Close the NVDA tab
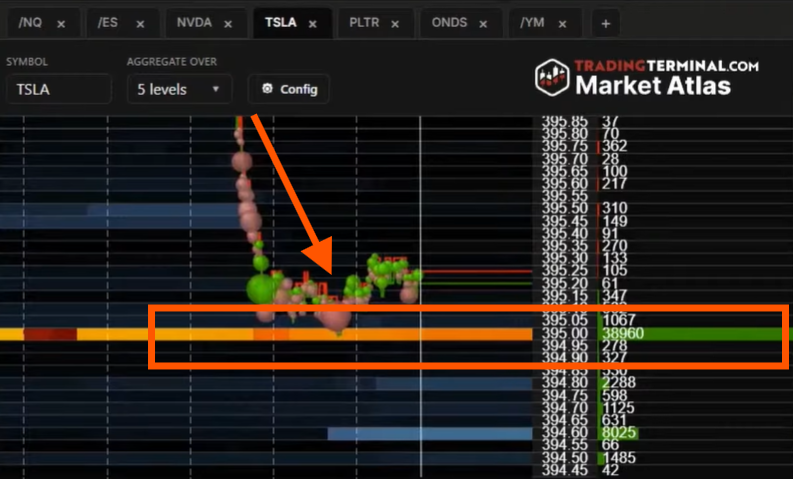 (x=230, y=23)
